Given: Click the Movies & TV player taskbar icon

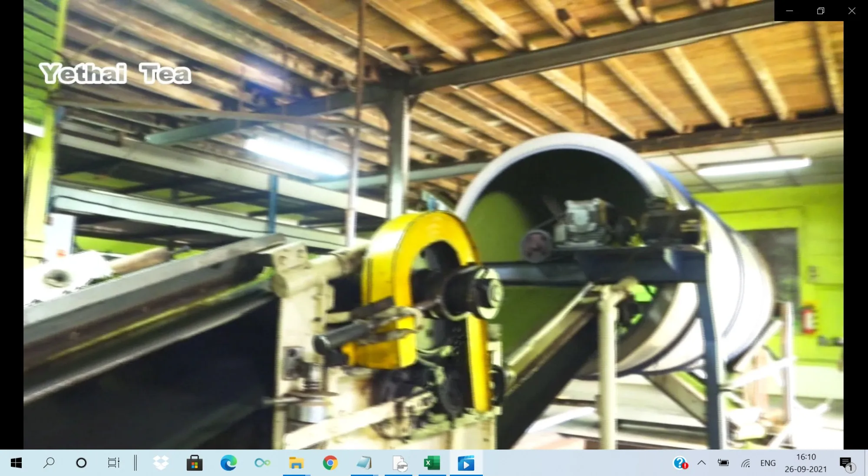Looking at the screenshot, I should pyautogui.click(x=466, y=463).
